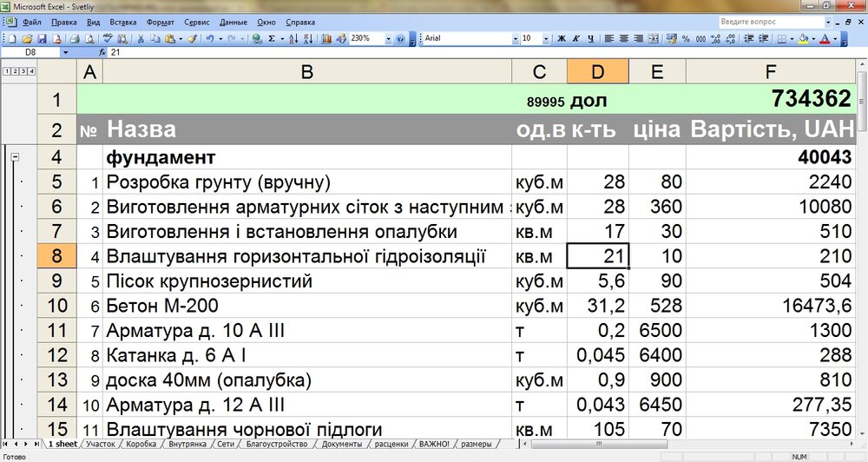868x462 pixels.
Task: Click the Print icon
Action: tap(75, 39)
